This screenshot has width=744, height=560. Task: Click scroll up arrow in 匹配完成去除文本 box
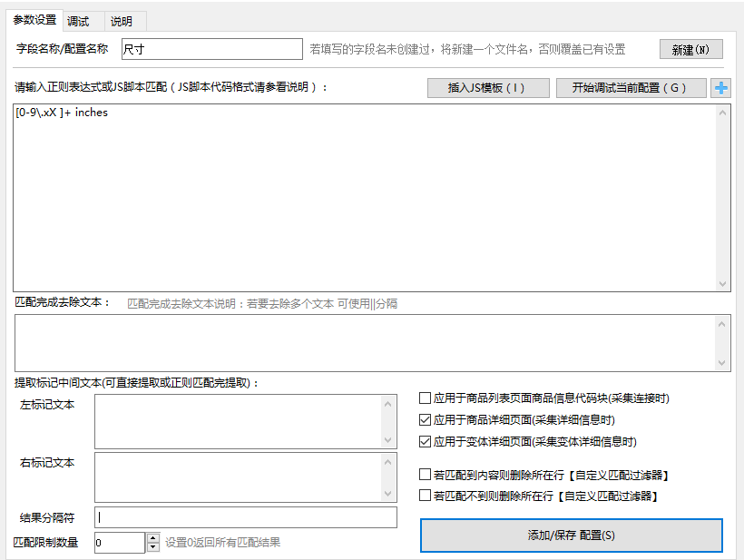pyautogui.click(x=721, y=324)
